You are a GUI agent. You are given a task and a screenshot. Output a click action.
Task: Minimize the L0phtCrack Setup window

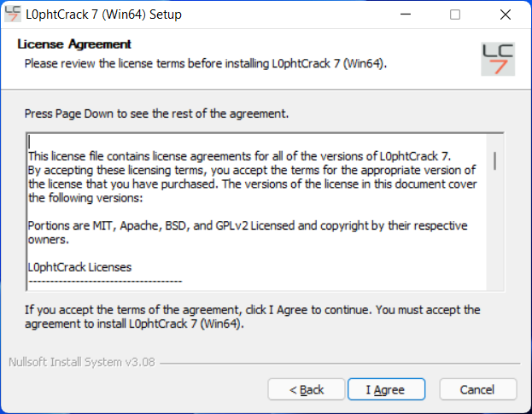pyautogui.click(x=406, y=15)
